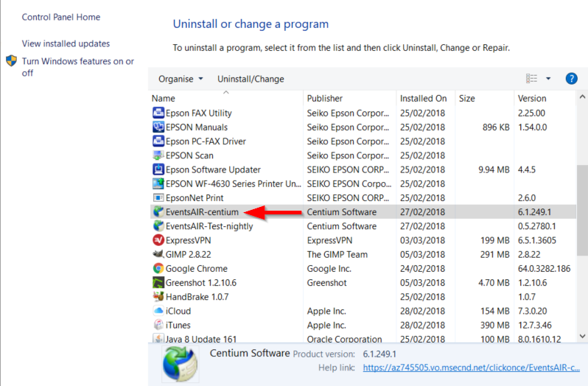Click the large Centium Software details icon

[x=180, y=363]
